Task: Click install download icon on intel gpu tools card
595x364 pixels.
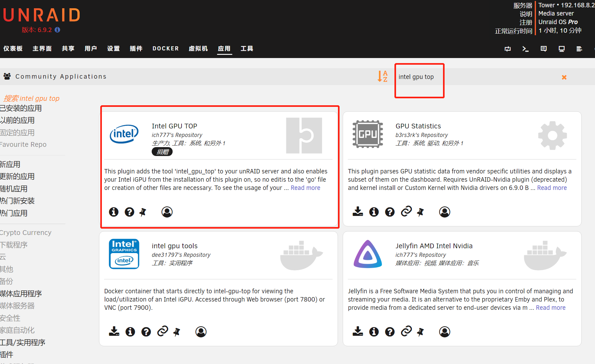Action: coord(114,331)
